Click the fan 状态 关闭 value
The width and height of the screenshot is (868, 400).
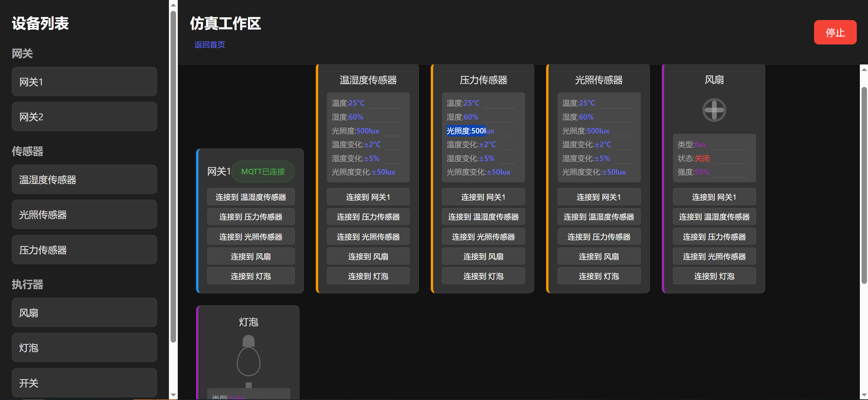click(702, 159)
